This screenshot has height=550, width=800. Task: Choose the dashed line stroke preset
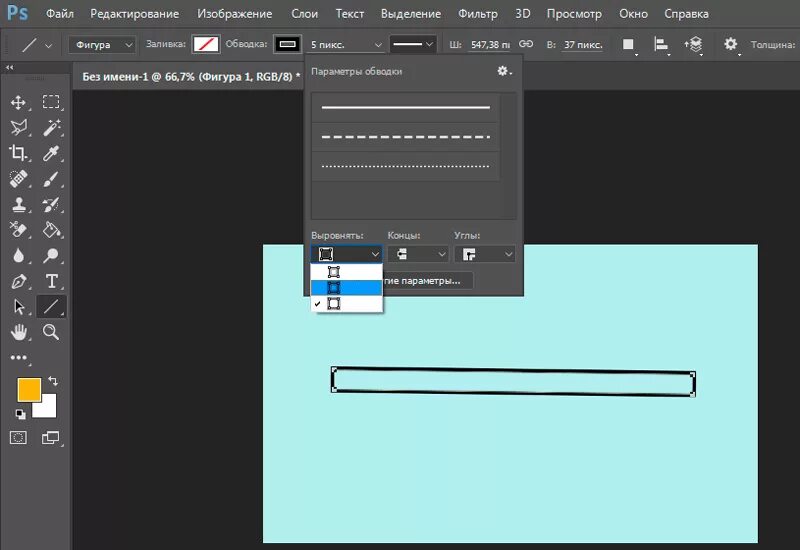point(406,137)
